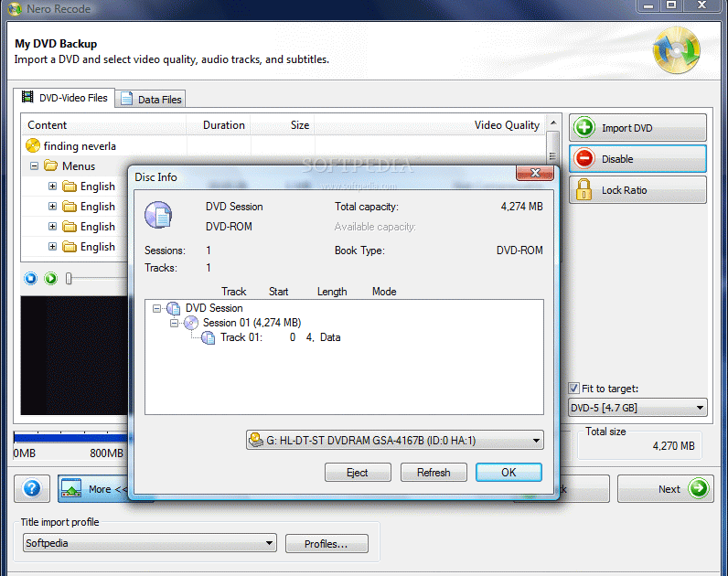
Task: Click the Total capacity 4,274 MB value
Action: tap(521, 207)
